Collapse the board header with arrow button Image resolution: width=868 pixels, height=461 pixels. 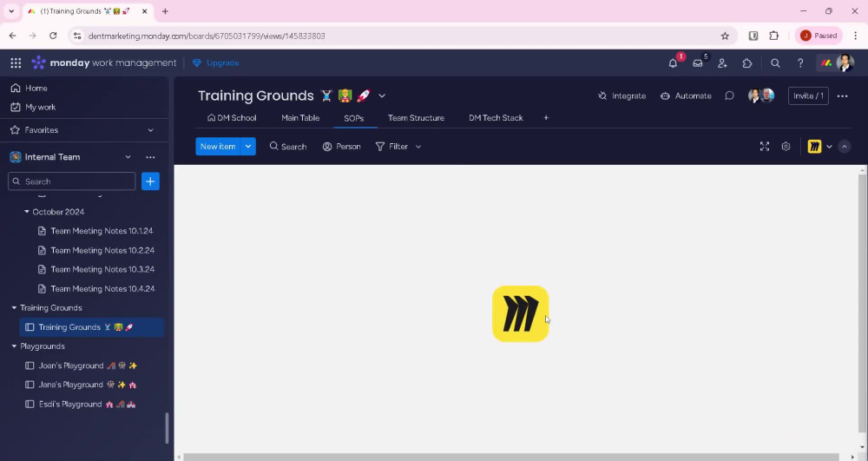pos(845,147)
